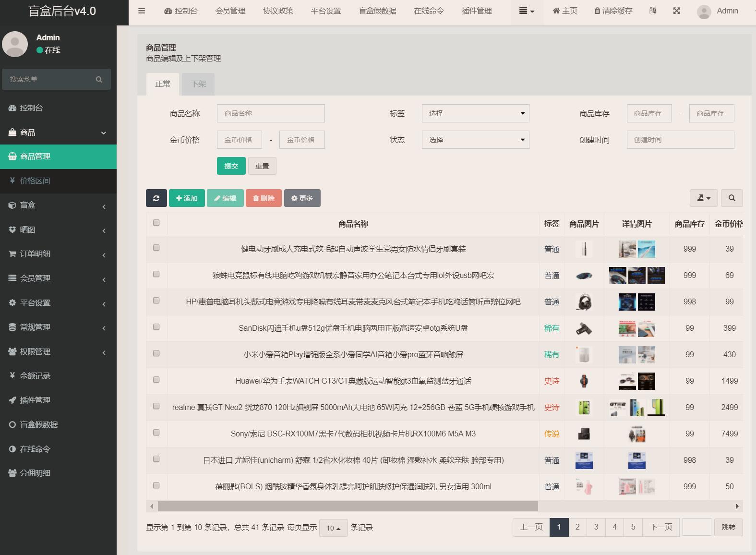The image size is (756, 555).
Task: Open the export dropdown button
Action: tap(704, 198)
